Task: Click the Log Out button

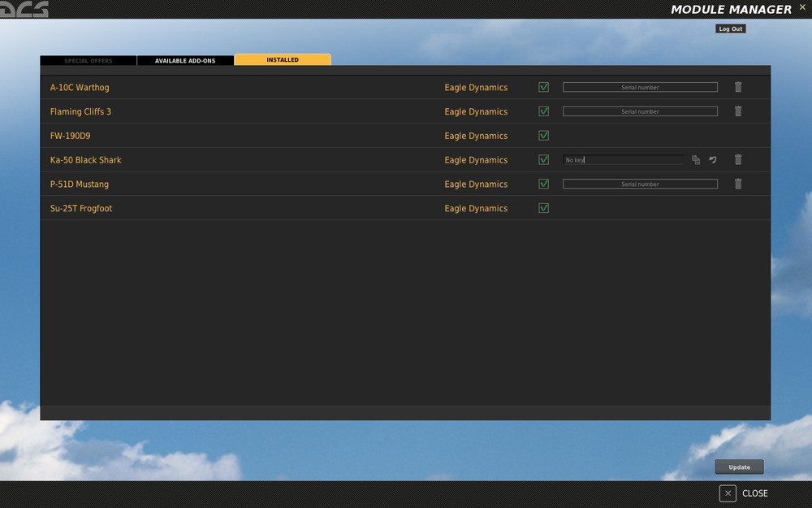Action: (731, 29)
